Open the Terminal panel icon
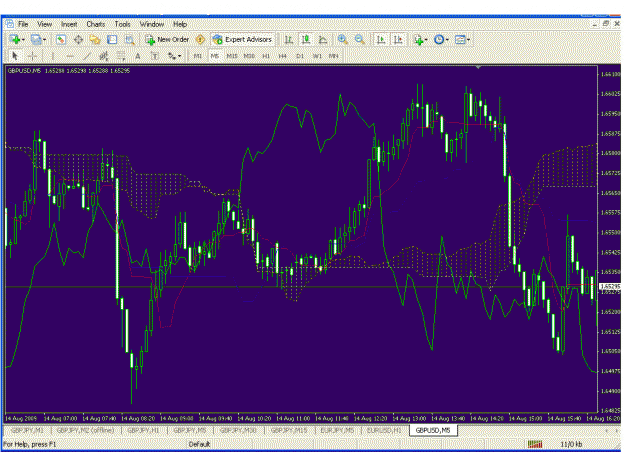625x452 pixels. click(112, 39)
